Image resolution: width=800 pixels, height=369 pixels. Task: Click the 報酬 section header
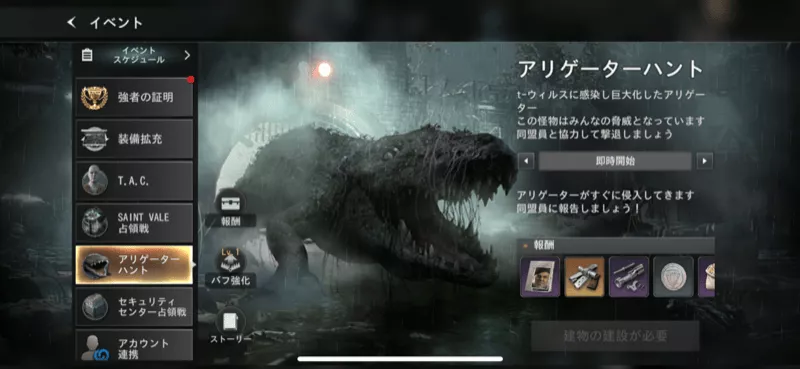(x=616, y=245)
